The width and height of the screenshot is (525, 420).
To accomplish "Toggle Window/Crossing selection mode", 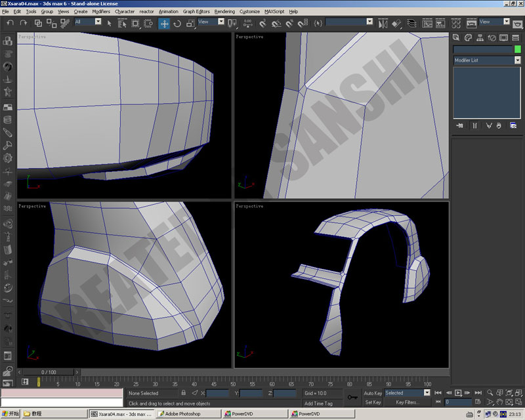I will (148, 24).
